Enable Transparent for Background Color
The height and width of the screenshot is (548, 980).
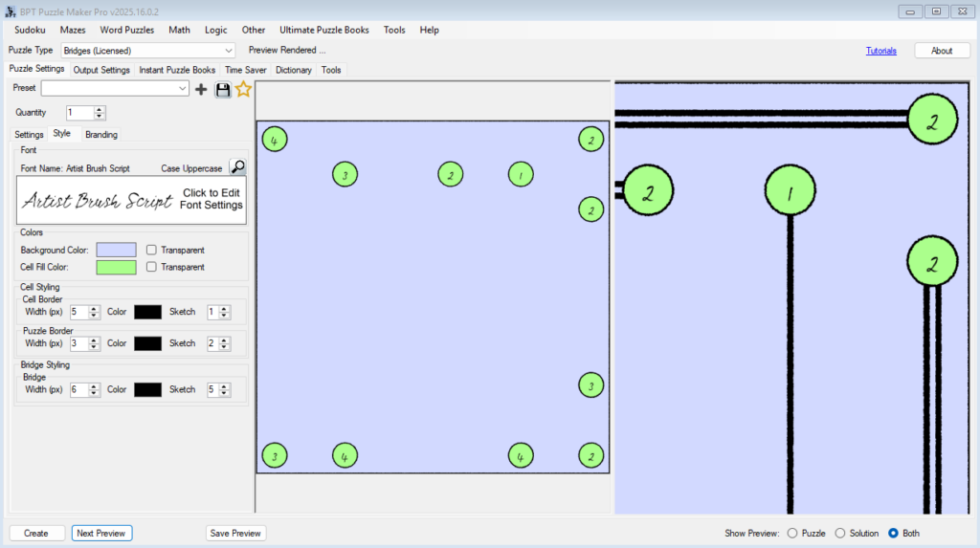(x=151, y=250)
